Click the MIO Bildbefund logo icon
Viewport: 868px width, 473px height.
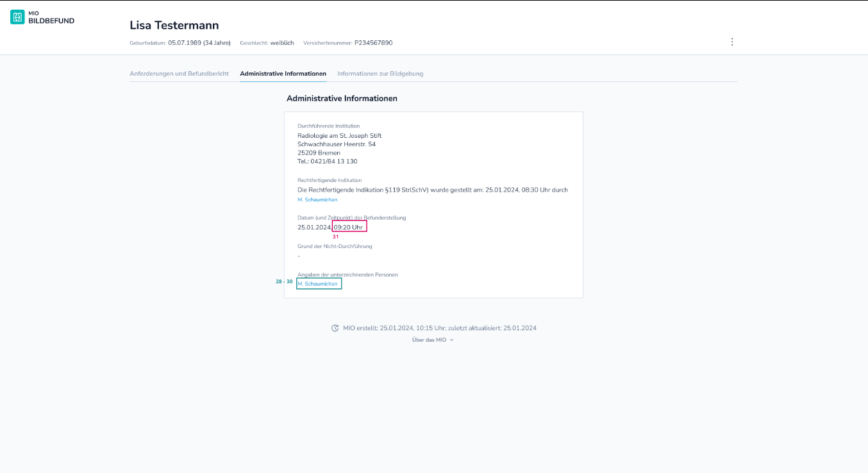pos(17,17)
